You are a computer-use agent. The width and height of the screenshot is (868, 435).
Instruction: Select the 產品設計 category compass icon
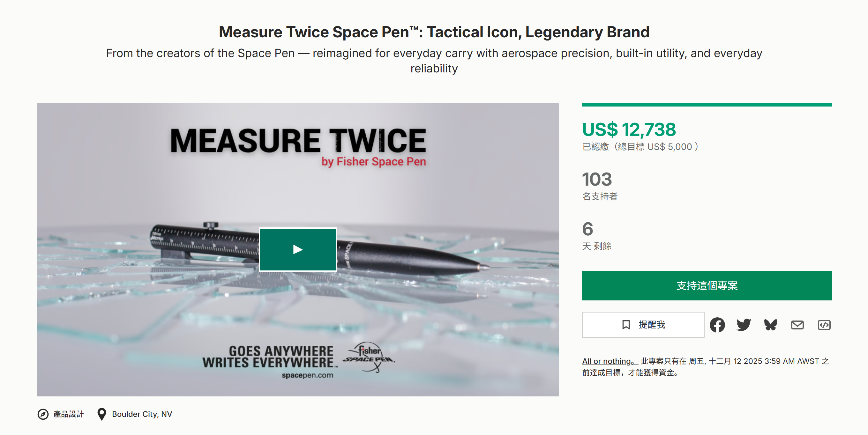coord(42,414)
